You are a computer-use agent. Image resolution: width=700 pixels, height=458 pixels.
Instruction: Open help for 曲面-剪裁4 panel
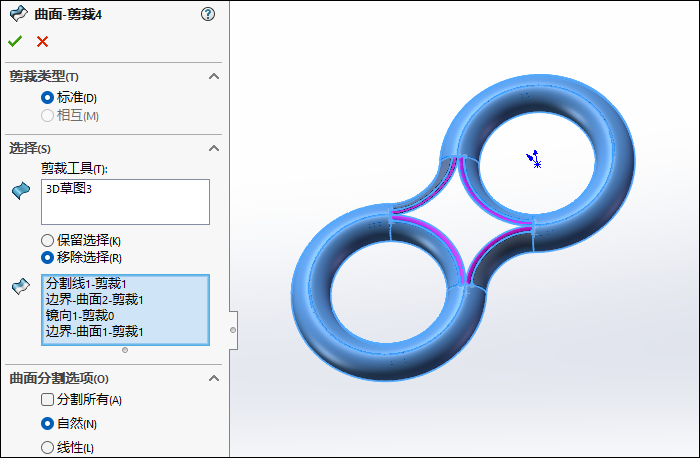point(208,14)
